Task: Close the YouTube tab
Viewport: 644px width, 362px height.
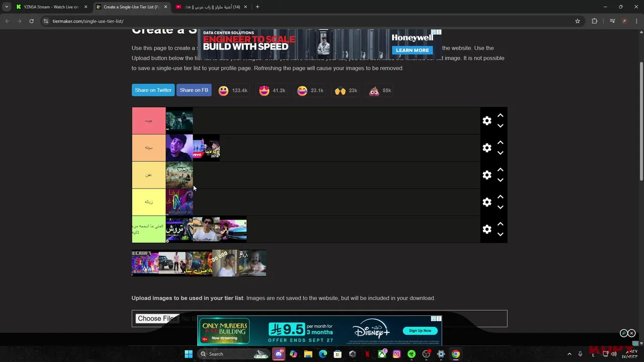Action: (246, 7)
